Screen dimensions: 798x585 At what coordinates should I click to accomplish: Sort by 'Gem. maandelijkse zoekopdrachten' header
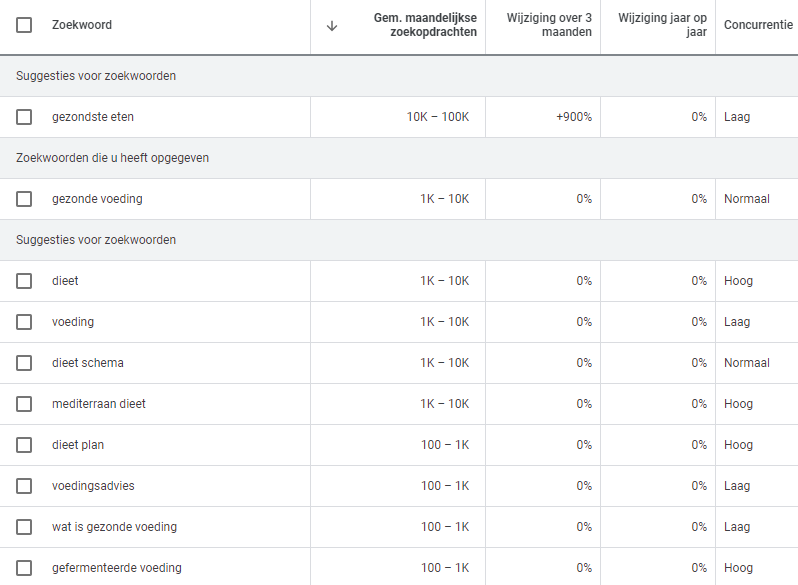point(425,25)
